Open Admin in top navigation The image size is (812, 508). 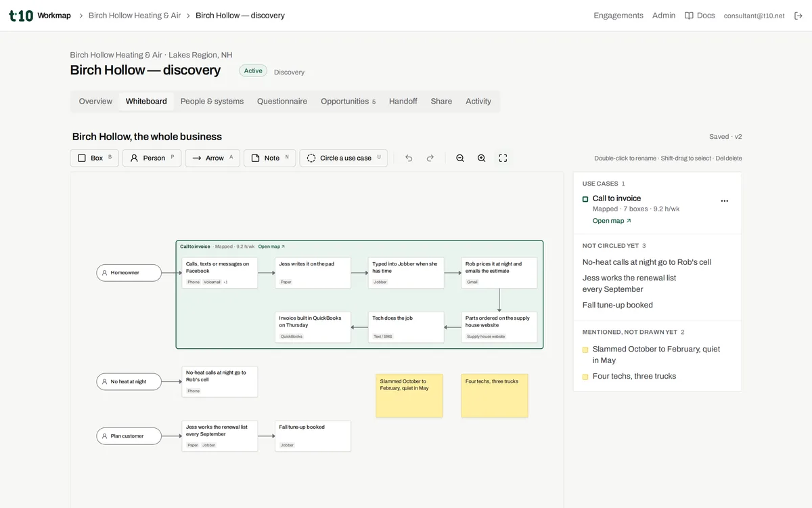[664, 16]
